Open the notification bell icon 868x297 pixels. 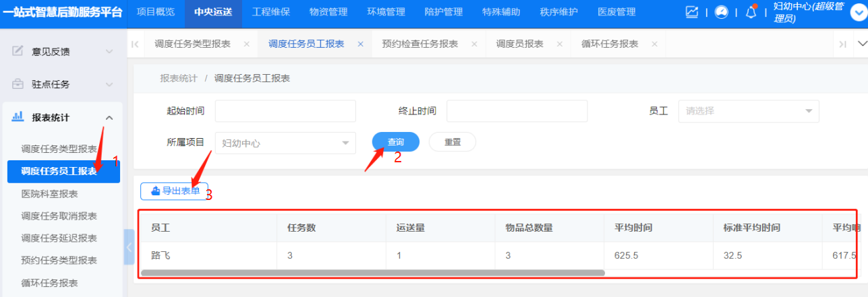click(x=751, y=12)
